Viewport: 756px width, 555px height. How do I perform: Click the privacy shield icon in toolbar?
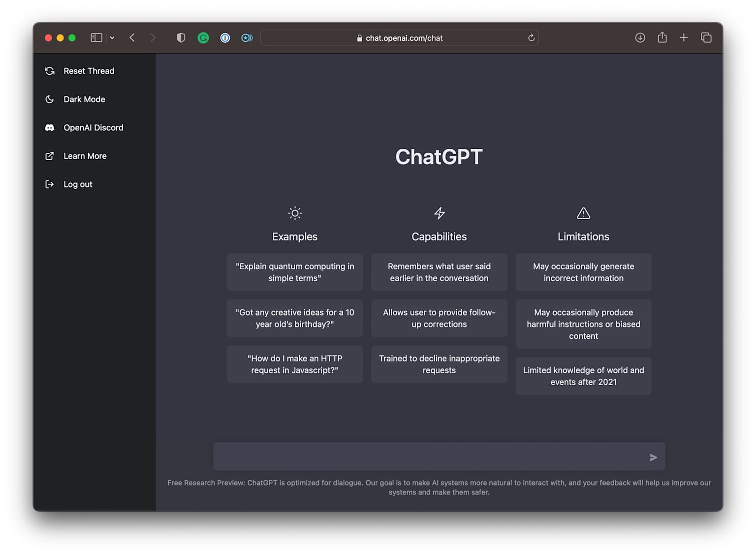[181, 38]
